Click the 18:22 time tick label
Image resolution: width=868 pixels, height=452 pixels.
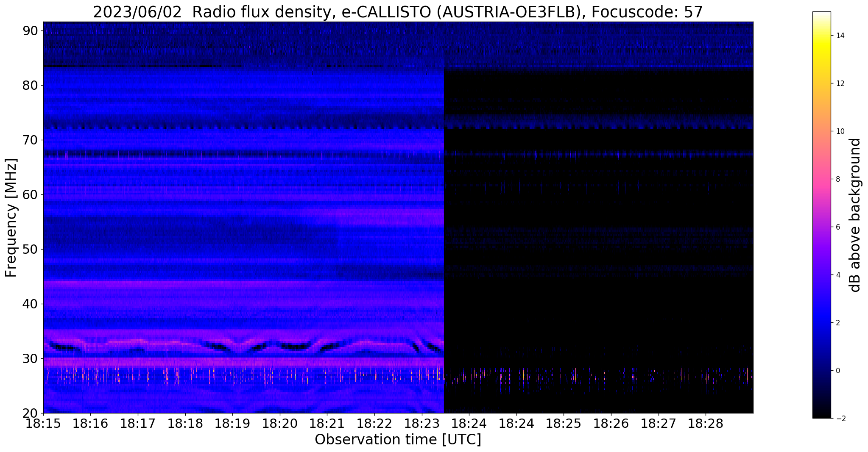[374, 424]
